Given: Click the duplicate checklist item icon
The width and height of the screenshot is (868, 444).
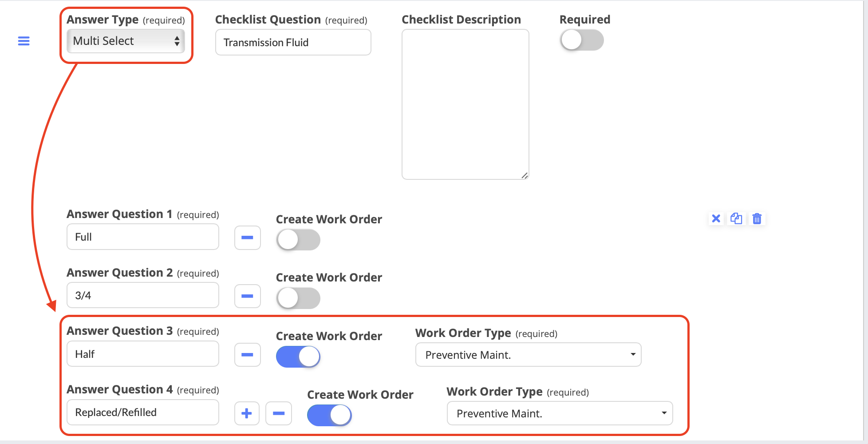Looking at the screenshot, I should (736, 218).
